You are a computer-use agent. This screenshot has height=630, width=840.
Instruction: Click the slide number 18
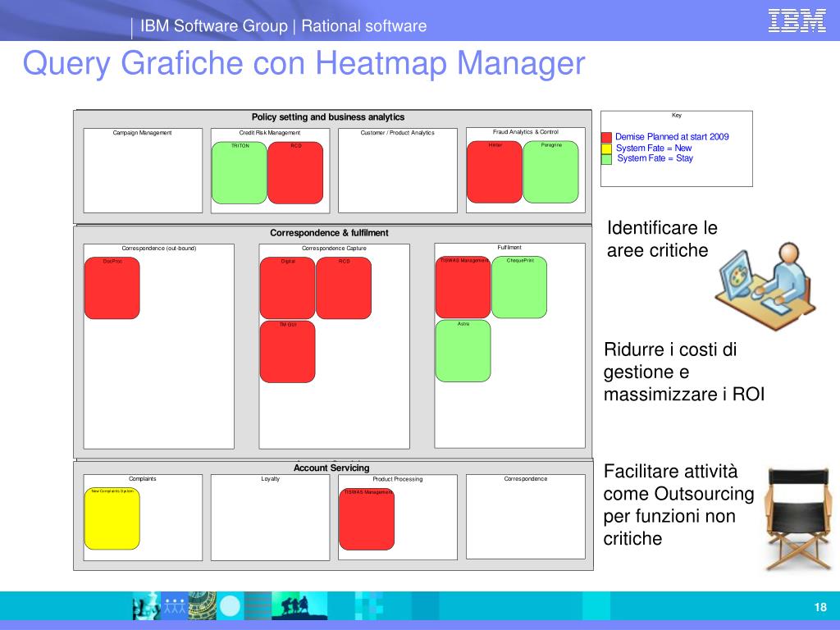coord(820,607)
